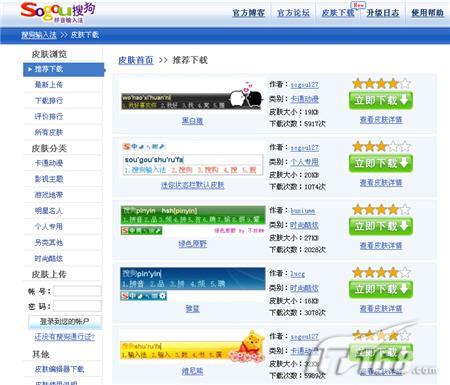Click 查看皮肤详情 link for 驰蓝 skin

pyautogui.click(x=381, y=309)
